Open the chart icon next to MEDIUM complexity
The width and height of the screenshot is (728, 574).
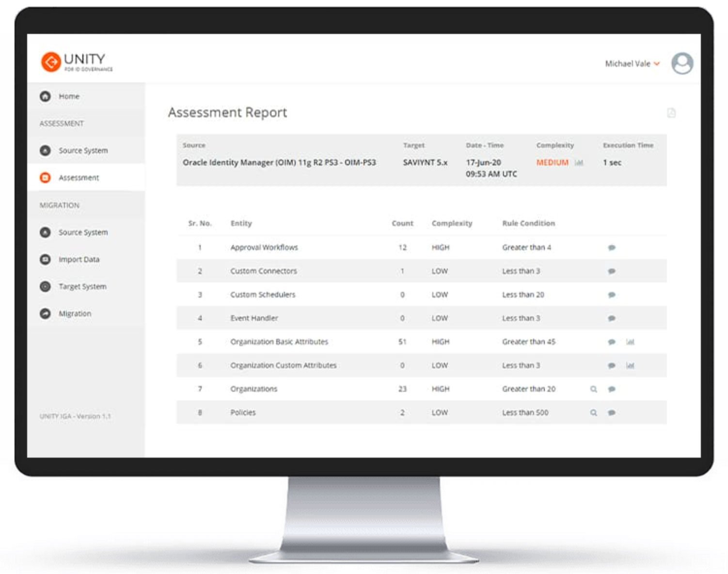(x=579, y=162)
